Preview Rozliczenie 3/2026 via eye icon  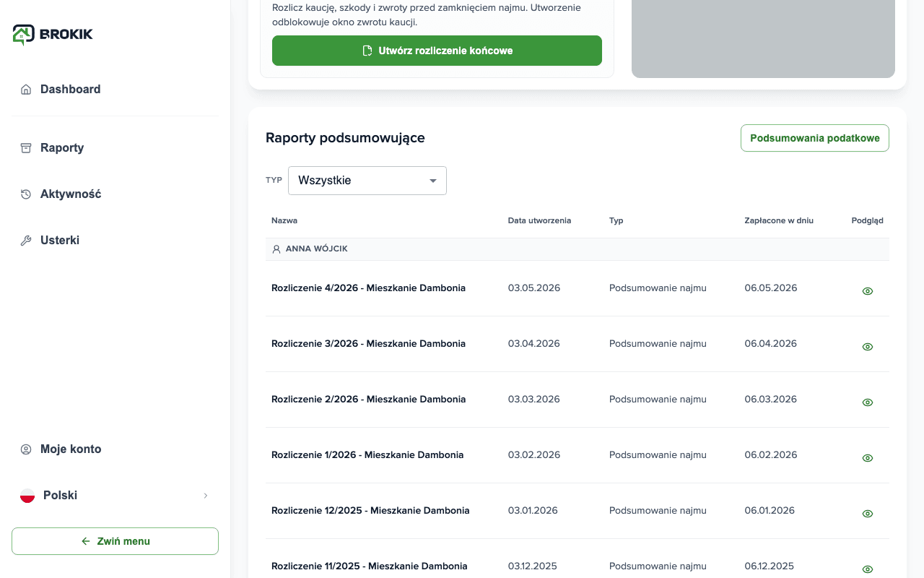click(x=868, y=347)
